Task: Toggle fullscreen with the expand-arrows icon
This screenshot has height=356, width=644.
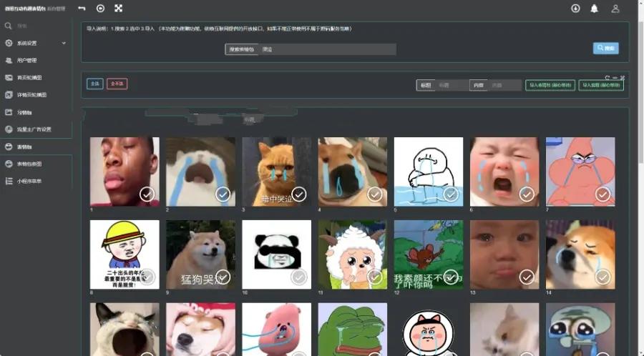Action: 119,8
